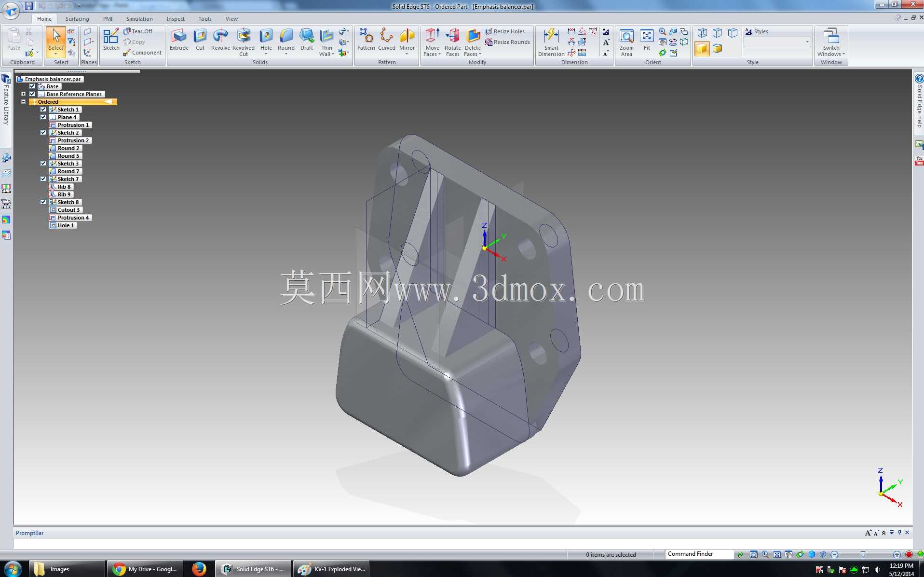Open the PMI ribbon tab
This screenshot has height=577, width=924.
pos(108,19)
